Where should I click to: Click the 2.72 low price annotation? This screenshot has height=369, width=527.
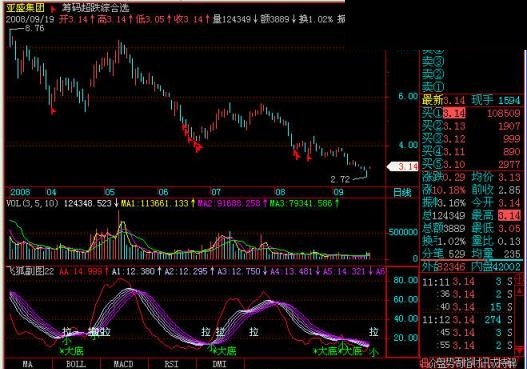pos(340,180)
